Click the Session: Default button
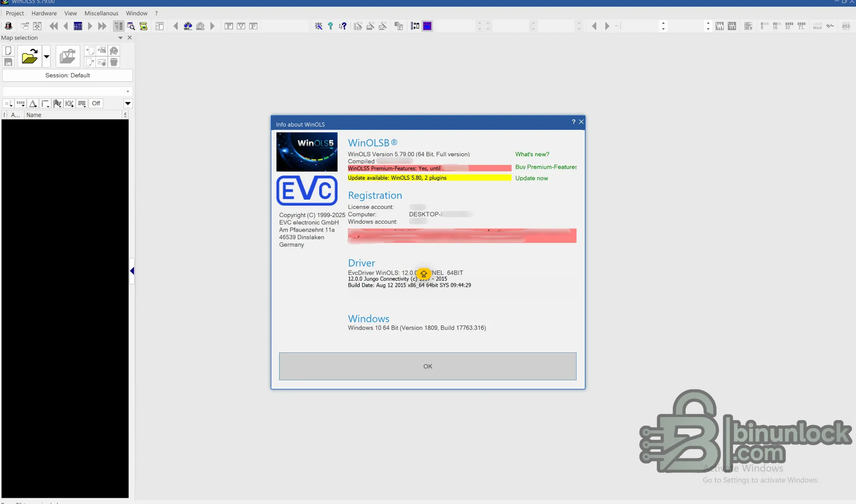The image size is (856, 504). point(67,75)
